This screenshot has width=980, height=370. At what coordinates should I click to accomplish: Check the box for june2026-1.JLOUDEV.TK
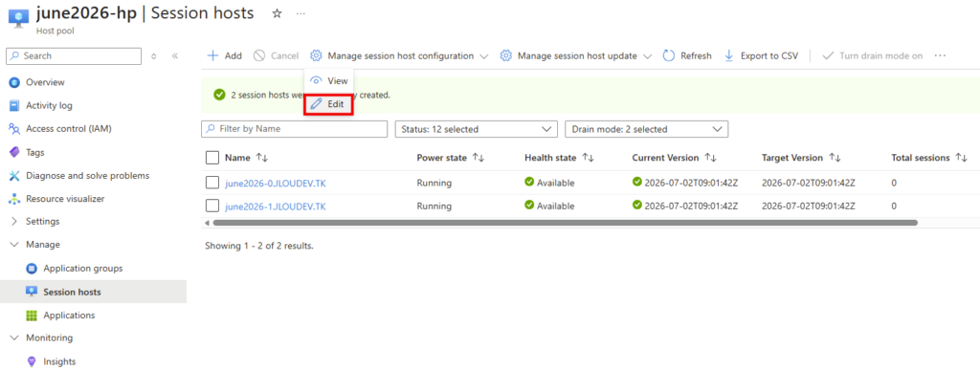(212, 206)
